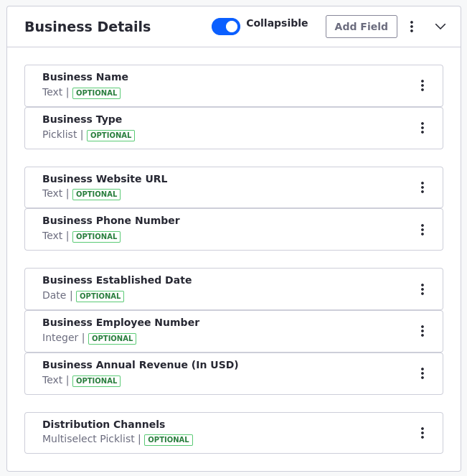Disable the Collapsible toggle switch

226,27
